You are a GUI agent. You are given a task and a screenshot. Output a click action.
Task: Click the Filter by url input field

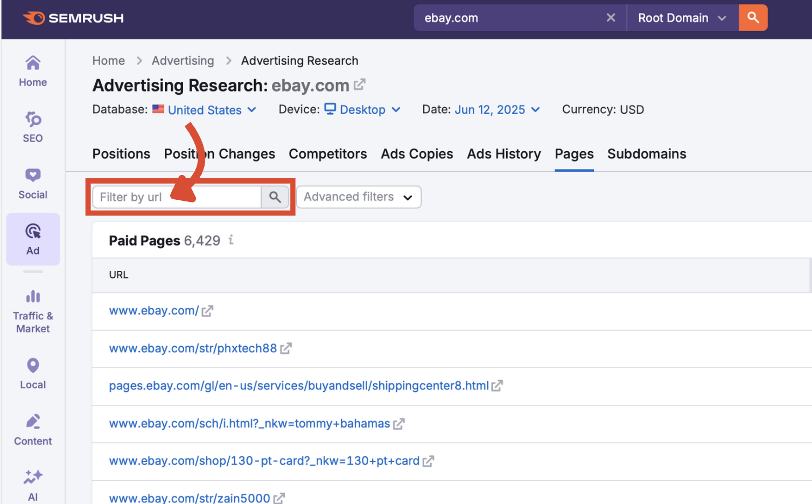177,197
